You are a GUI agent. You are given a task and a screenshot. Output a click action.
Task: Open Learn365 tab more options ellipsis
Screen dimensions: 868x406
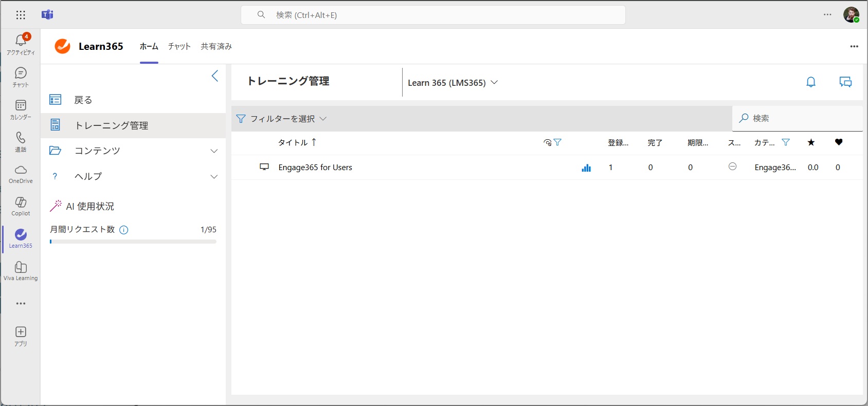pyautogui.click(x=854, y=46)
